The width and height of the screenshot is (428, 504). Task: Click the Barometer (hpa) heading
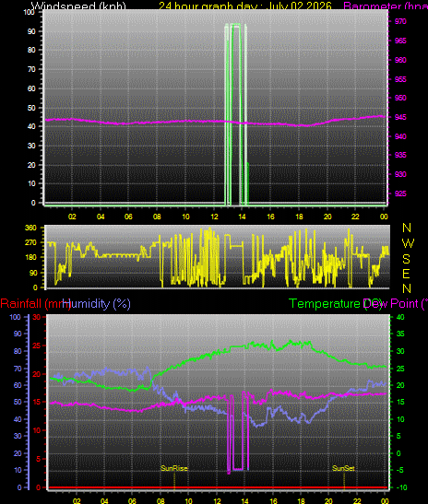[386, 6]
